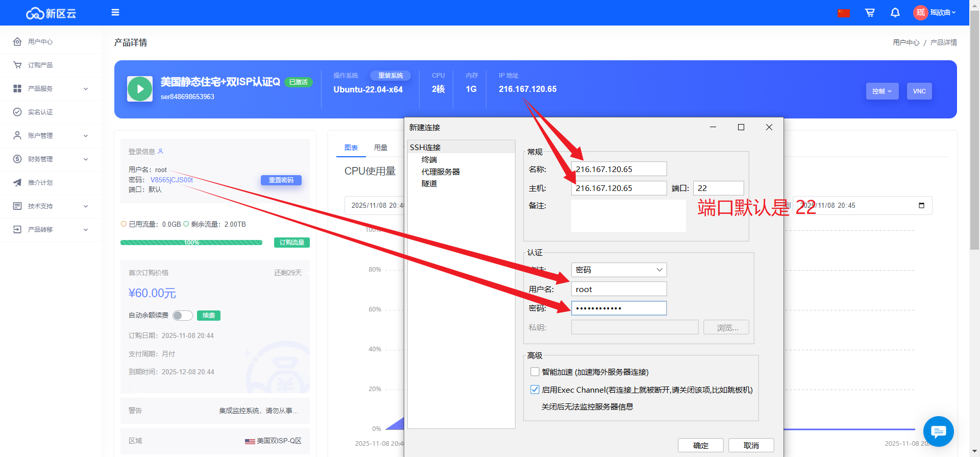Image resolution: width=980 pixels, height=457 pixels.
Task: Toggle the 自动余额续费 switch
Action: [182, 316]
